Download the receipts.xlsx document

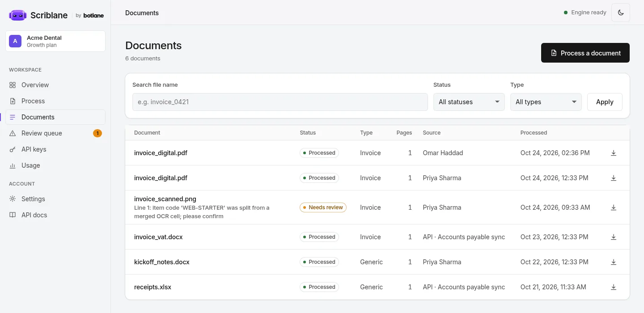click(614, 287)
